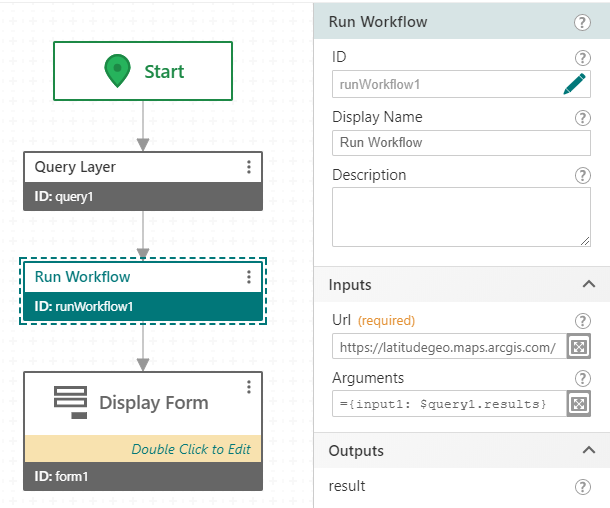This screenshot has width=610, height=508.
Task: Open help for the Run Workflow header
Action: (582, 23)
